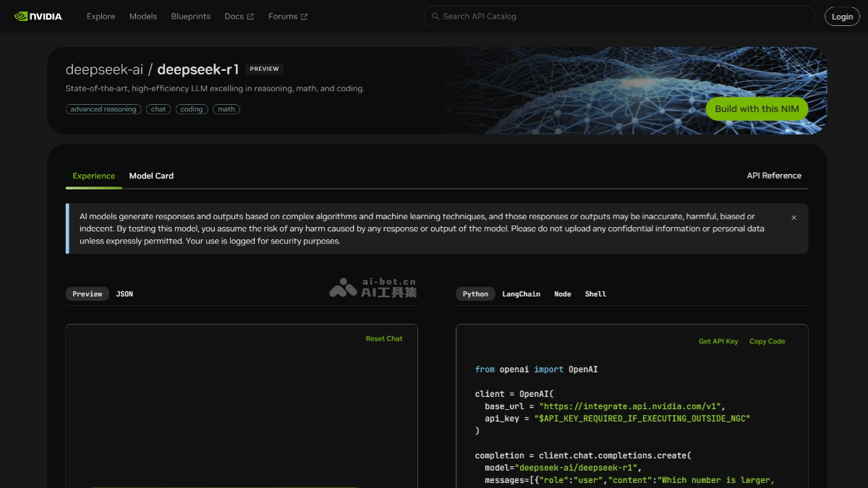This screenshot has height=488, width=868.
Task: Switch code sample to Node
Action: point(562,294)
